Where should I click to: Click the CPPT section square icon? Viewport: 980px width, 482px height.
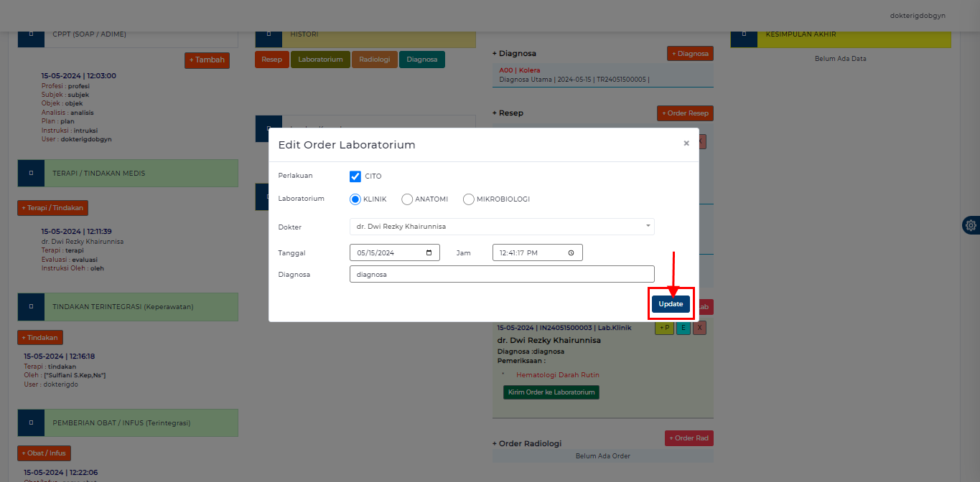[31, 34]
